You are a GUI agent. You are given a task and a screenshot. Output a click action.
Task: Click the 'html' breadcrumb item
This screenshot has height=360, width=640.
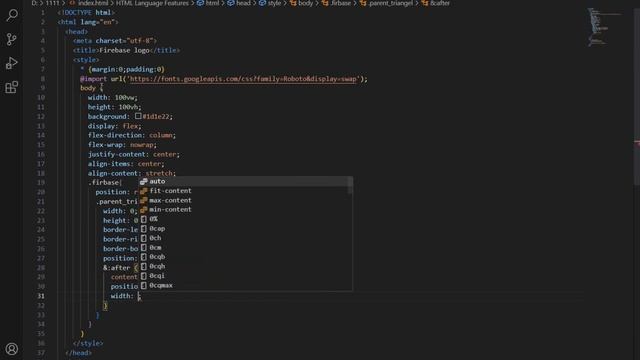(x=208, y=3)
